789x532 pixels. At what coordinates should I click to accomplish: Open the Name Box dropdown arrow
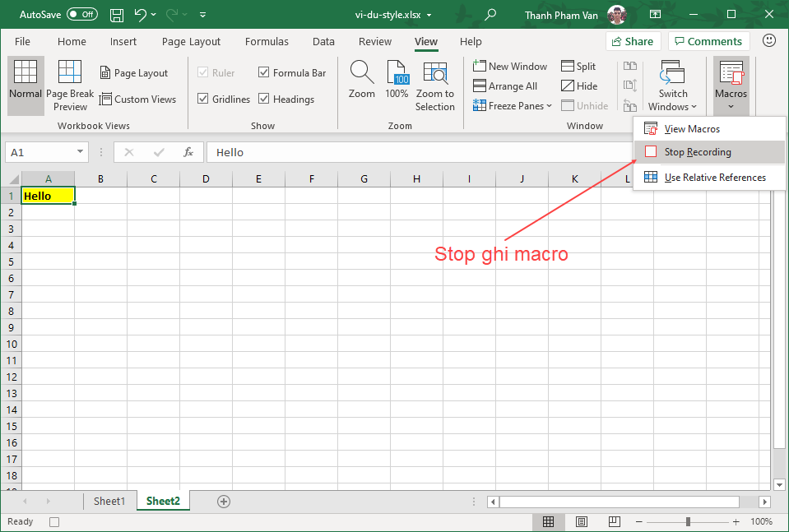[x=80, y=151]
